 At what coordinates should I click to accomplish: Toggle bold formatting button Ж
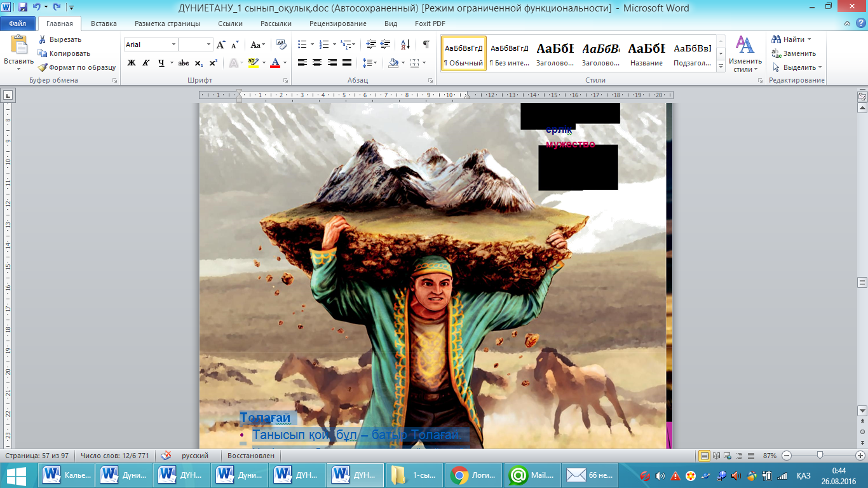click(x=132, y=63)
